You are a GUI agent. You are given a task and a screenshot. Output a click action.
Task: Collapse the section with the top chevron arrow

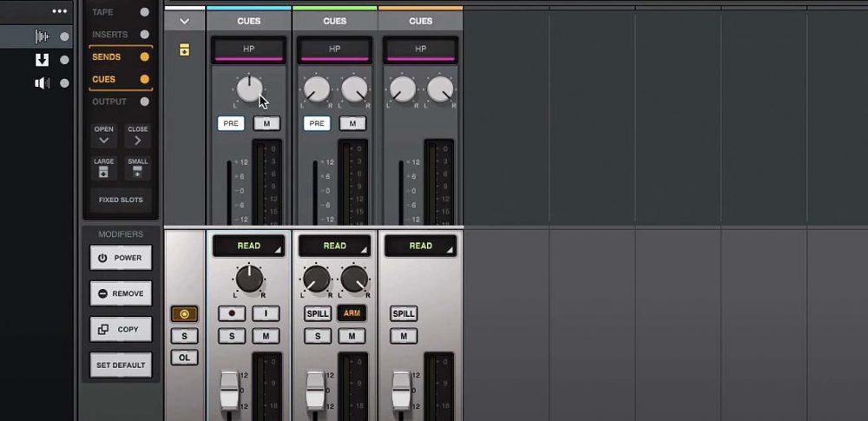click(x=185, y=20)
